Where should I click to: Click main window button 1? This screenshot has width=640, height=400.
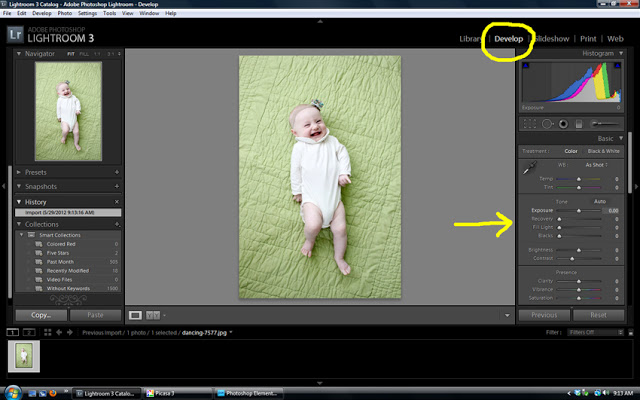(12, 332)
